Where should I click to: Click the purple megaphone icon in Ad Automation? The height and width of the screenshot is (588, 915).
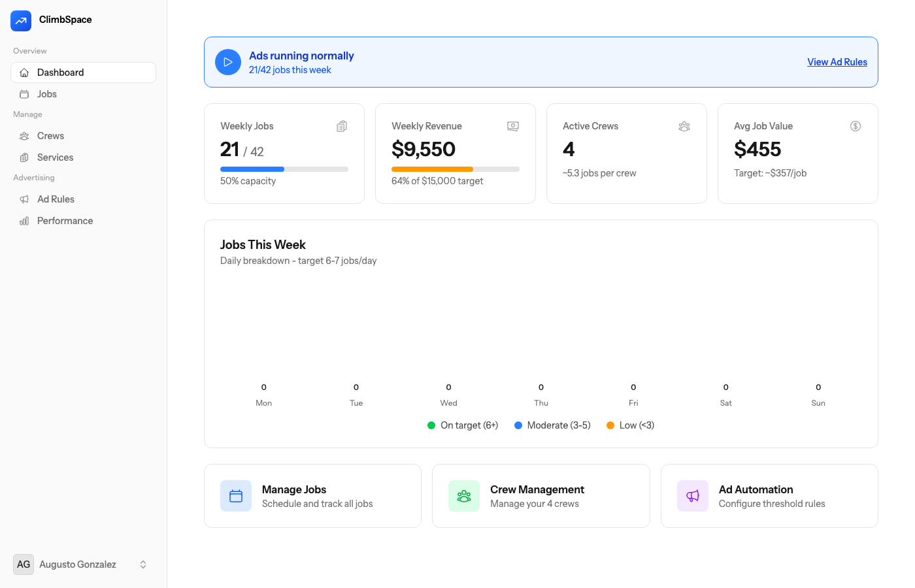coord(693,496)
